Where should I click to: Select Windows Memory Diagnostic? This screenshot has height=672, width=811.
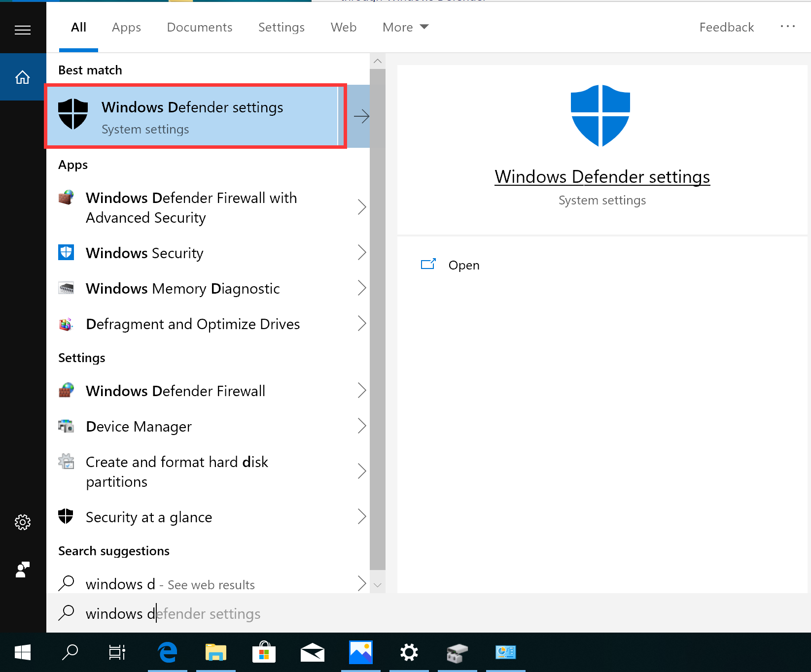click(182, 288)
